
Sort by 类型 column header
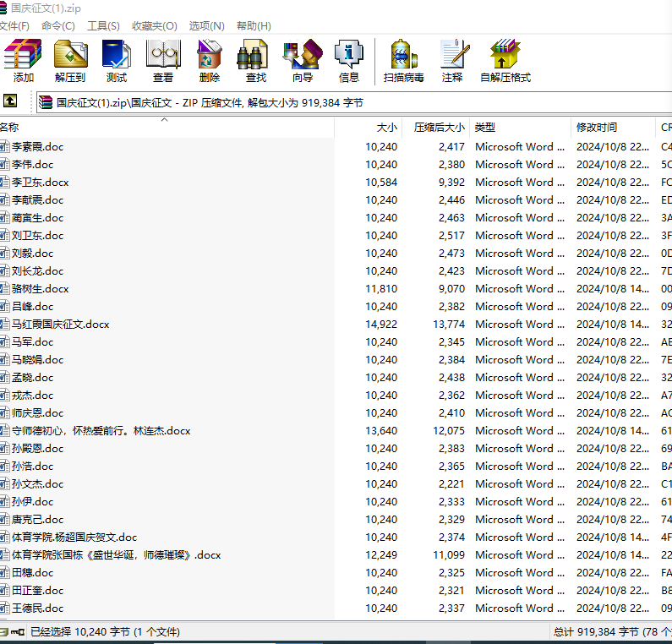pos(521,128)
